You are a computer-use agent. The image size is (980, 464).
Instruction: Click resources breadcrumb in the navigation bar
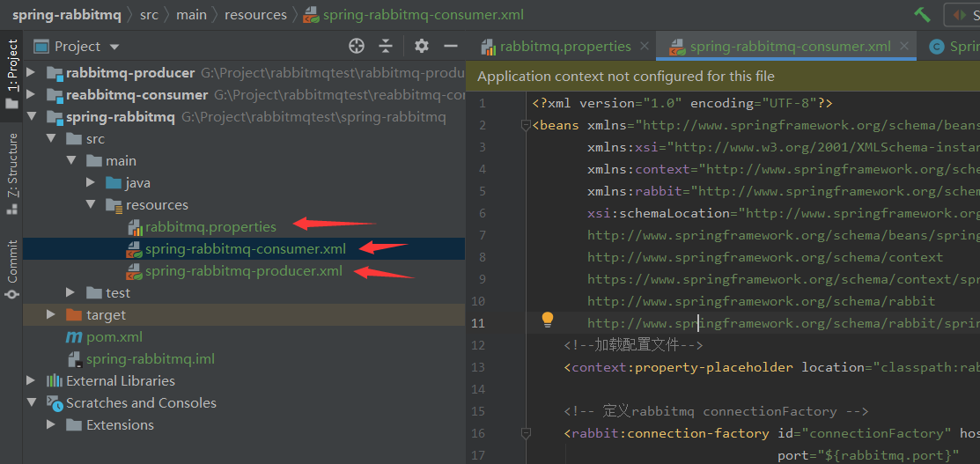coord(255,14)
